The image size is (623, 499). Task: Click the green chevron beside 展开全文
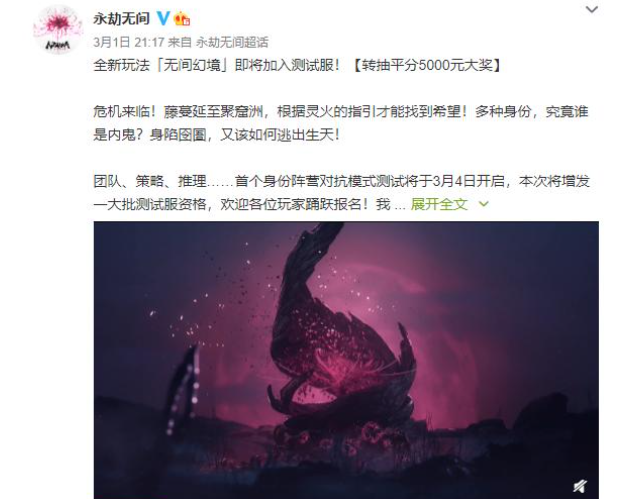484,204
